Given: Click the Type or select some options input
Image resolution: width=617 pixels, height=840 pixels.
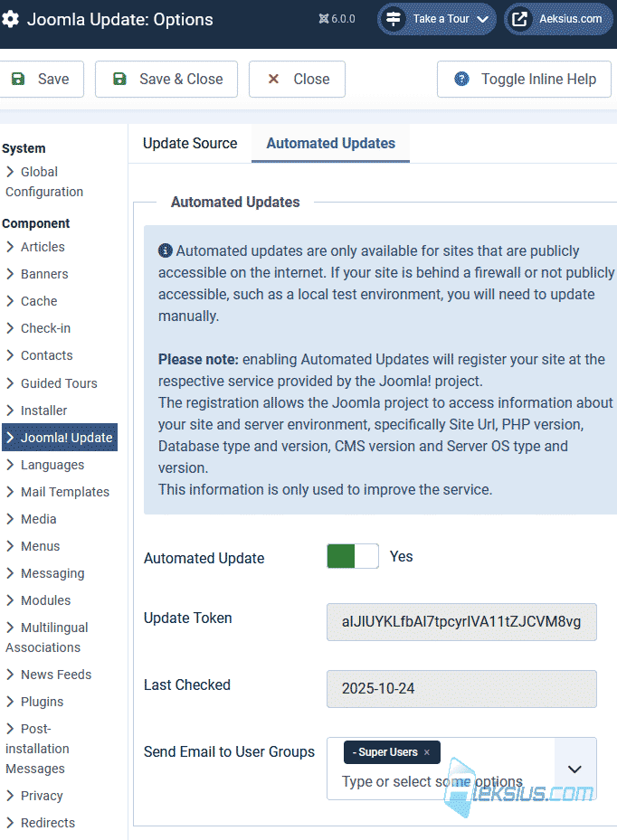Looking at the screenshot, I should pyautogui.click(x=432, y=781).
